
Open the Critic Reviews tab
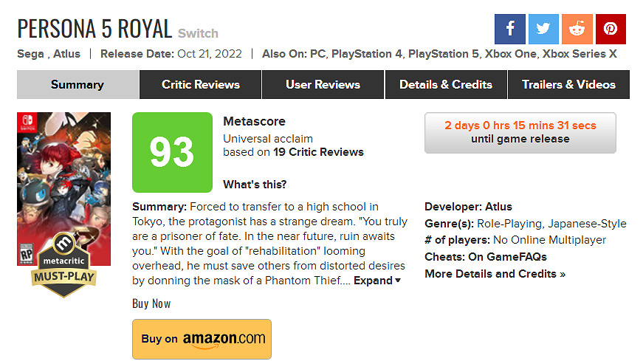pyautogui.click(x=201, y=85)
